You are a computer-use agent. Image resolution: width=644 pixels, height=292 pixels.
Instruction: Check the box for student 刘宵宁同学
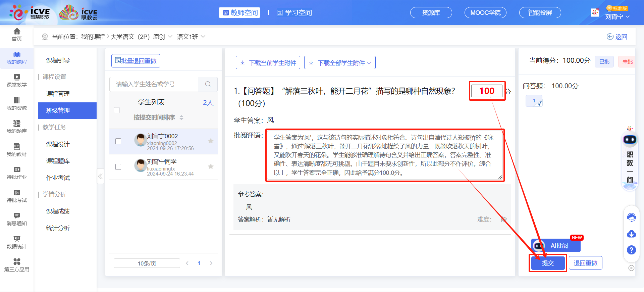point(118,167)
